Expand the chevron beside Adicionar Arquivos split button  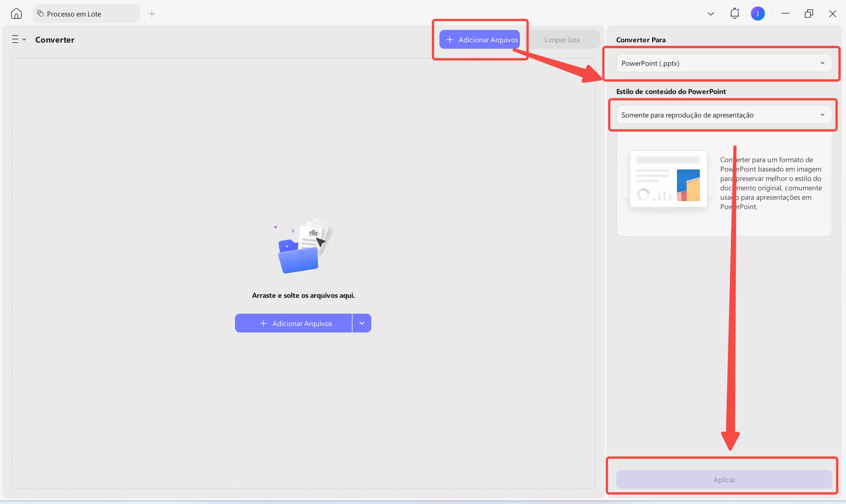(362, 323)
